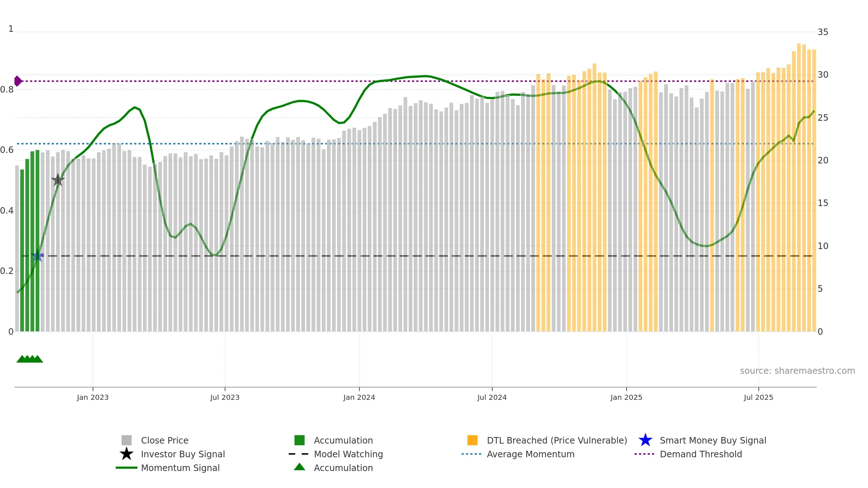Click the source: sharemaestro.com text
This screenshot has width=868, height=488.
point(797,371)
